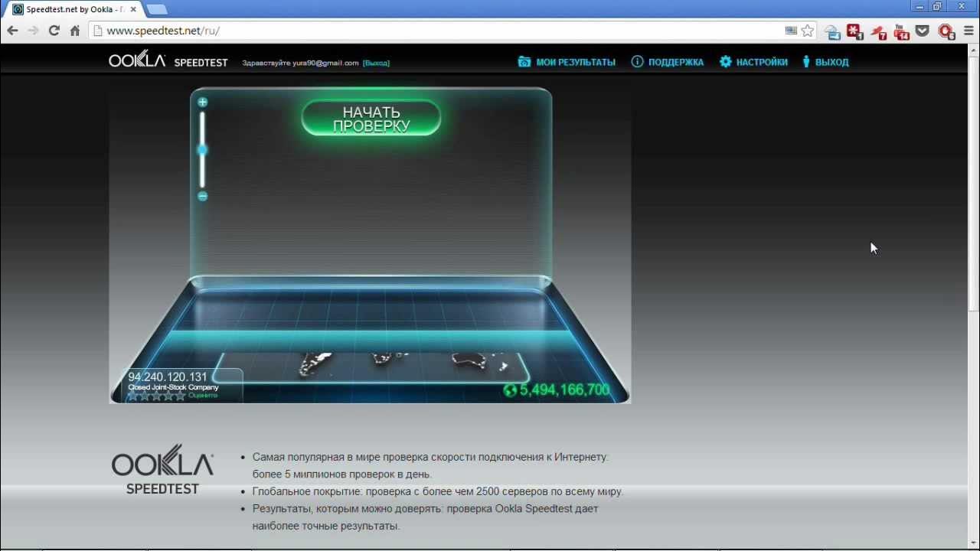
Task: Open the cloud screenshot extension icon
Action: 832,31
